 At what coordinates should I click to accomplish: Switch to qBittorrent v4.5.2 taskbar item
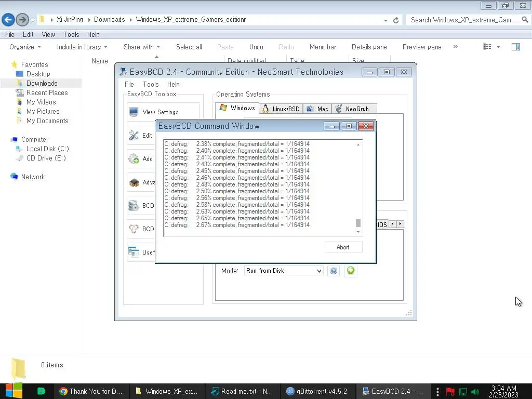coord(318,391)
